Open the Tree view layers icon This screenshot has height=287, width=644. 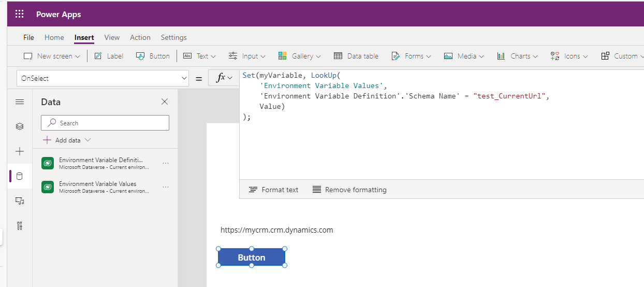click(20, 126)
